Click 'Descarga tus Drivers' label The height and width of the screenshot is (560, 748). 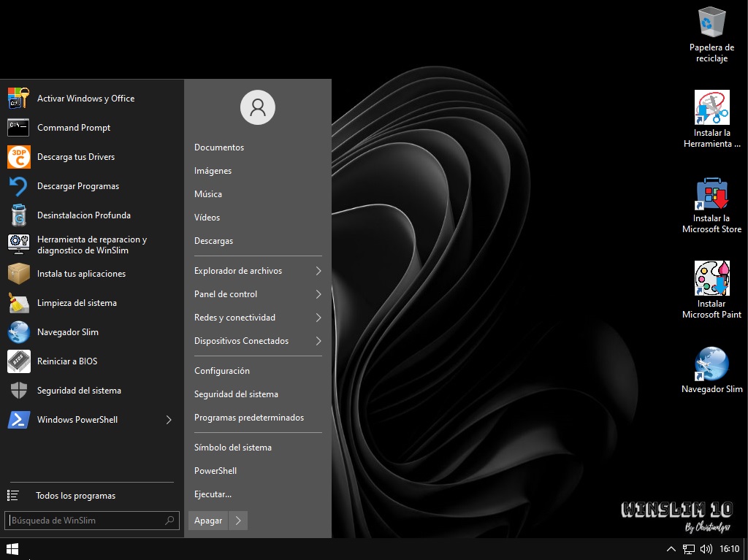click(76, 157)
